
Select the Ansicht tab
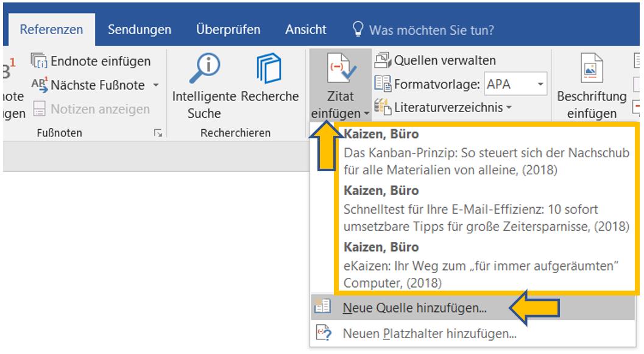[305, 30]
